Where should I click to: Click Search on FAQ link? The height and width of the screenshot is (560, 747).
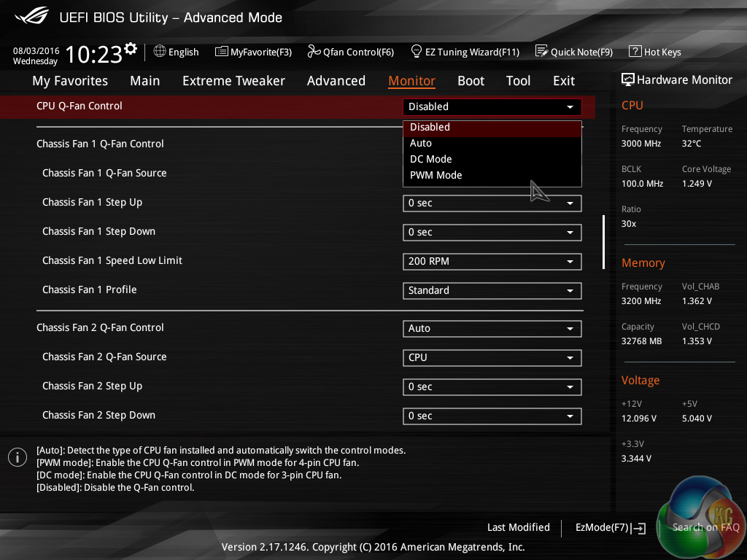pyautogui.click(x=705, y=527)
